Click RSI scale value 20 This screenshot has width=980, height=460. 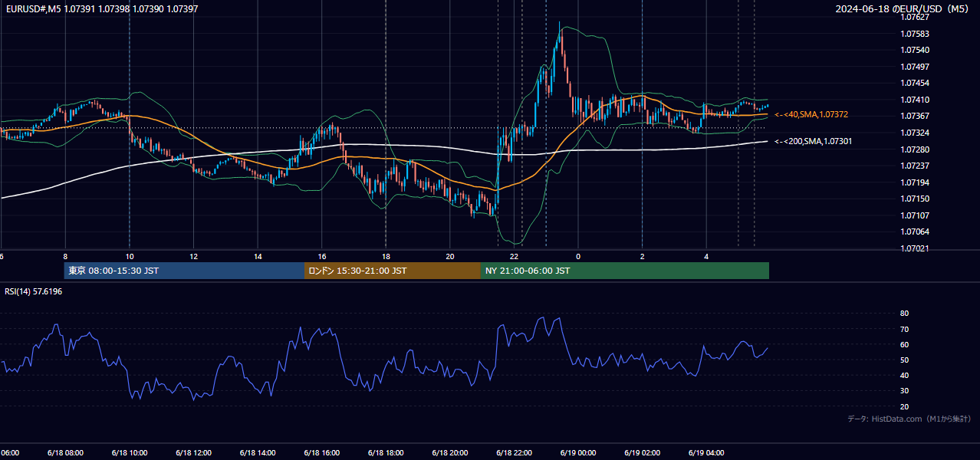click(x=904, y=406)
